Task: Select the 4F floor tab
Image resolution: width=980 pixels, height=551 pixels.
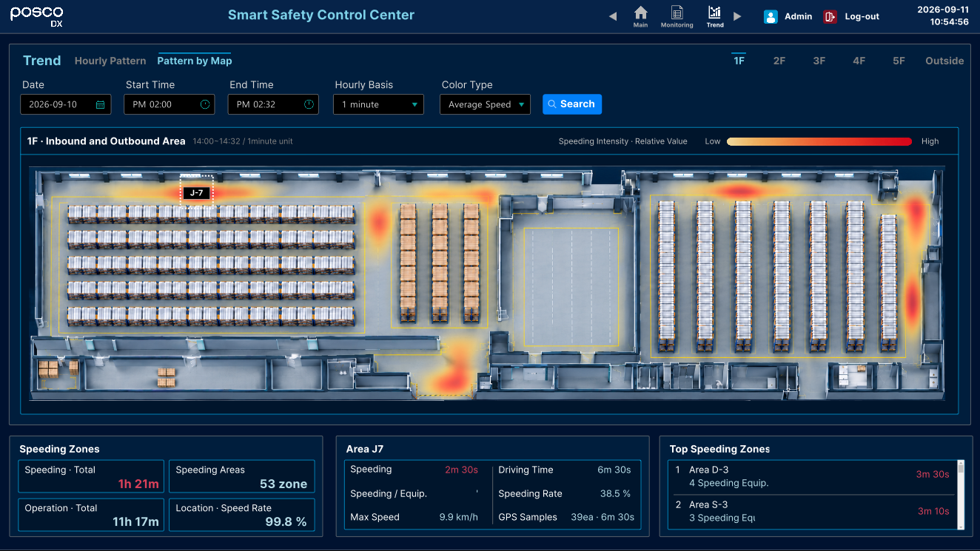Action: click(859, 61)
